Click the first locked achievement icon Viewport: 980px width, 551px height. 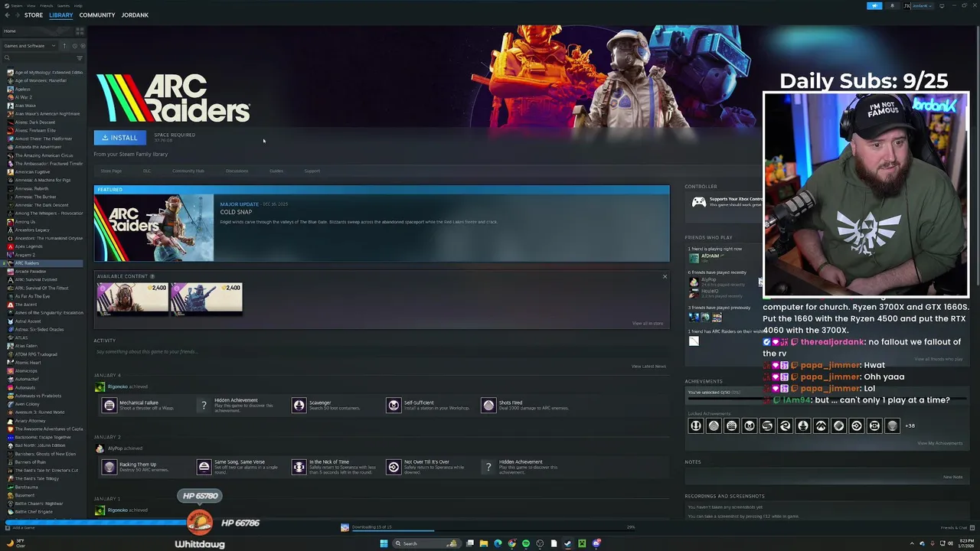696,425
